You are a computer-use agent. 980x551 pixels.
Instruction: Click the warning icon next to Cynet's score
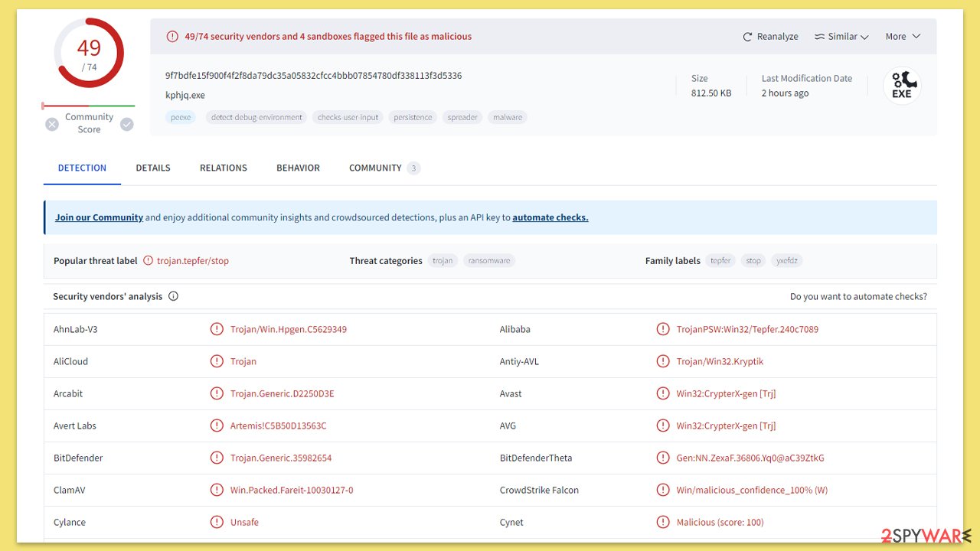[663, 522]
